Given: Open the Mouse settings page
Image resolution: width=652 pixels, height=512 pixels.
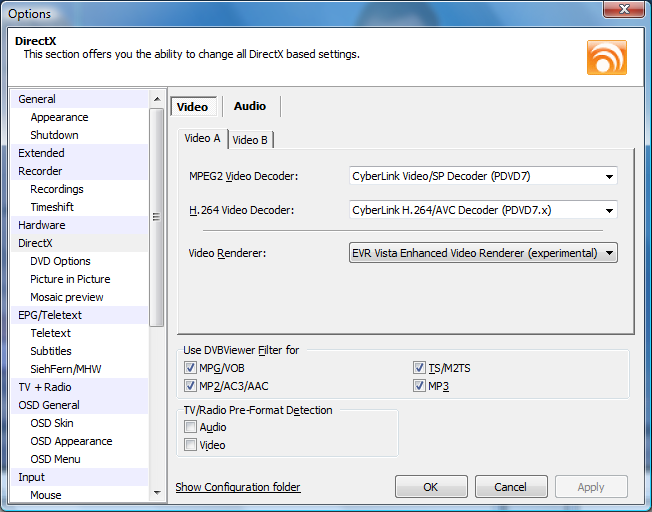Looking at the screenshot, I should (x=79, y=494).
